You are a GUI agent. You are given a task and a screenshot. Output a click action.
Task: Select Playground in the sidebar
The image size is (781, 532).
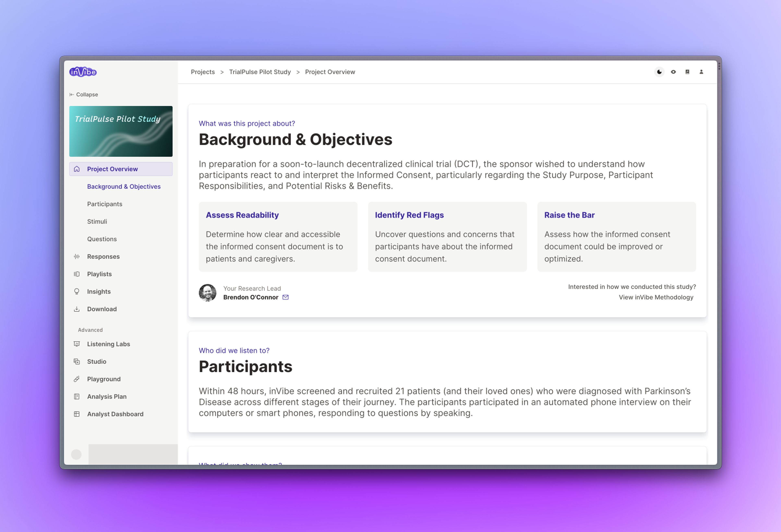(104, 379)
